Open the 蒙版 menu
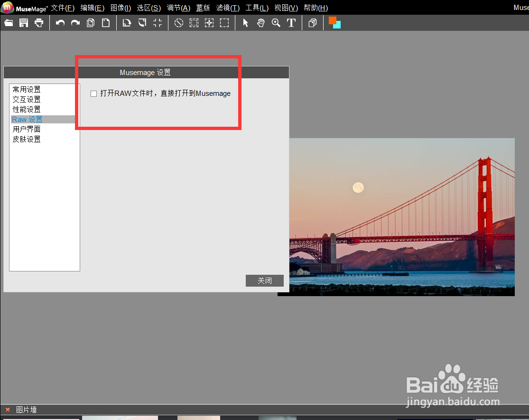529x420 pixels. [x=203, y=8]
